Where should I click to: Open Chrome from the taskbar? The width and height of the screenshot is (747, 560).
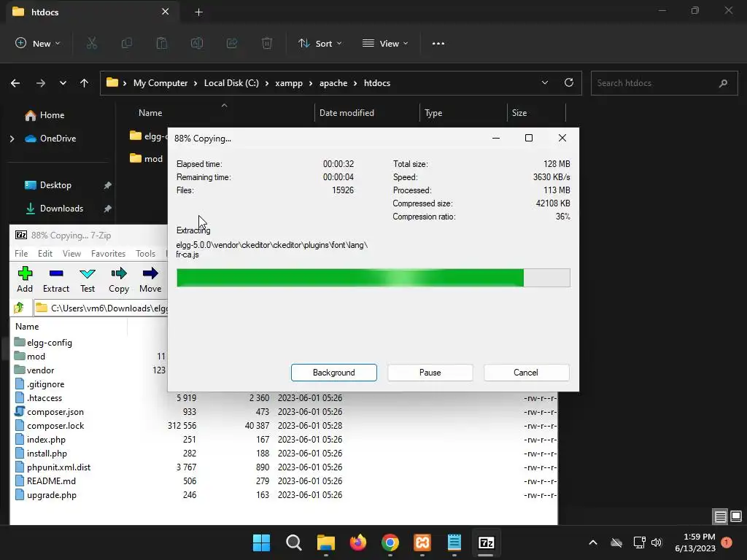(x=390, y=542)
